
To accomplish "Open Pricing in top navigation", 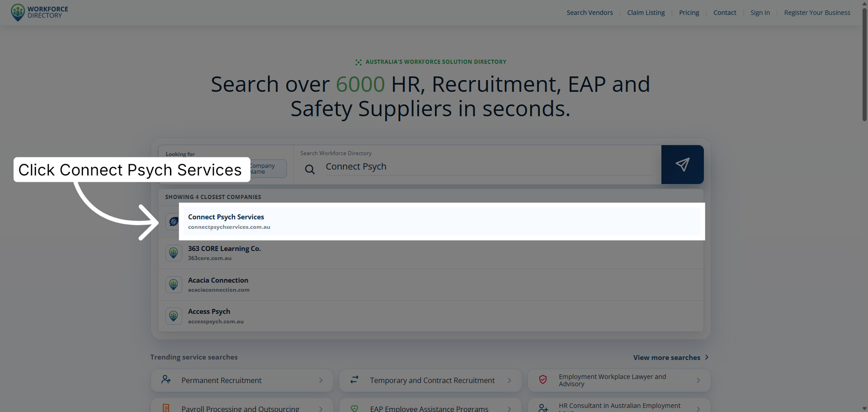I will [689, 13].
